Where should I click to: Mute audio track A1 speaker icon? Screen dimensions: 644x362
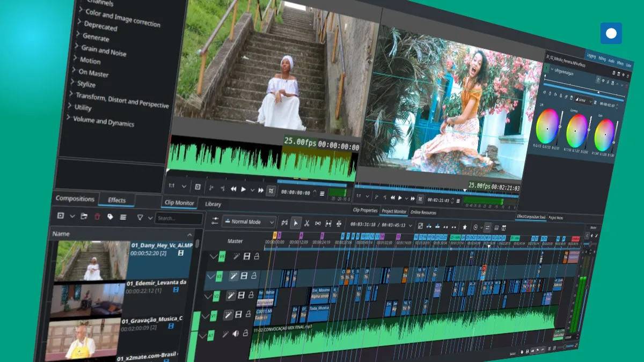(x=236, y=334)
